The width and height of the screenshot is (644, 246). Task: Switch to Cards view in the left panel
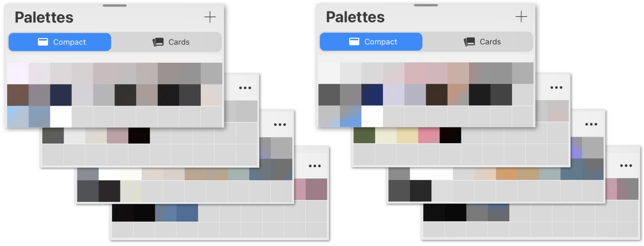point(171,42)
